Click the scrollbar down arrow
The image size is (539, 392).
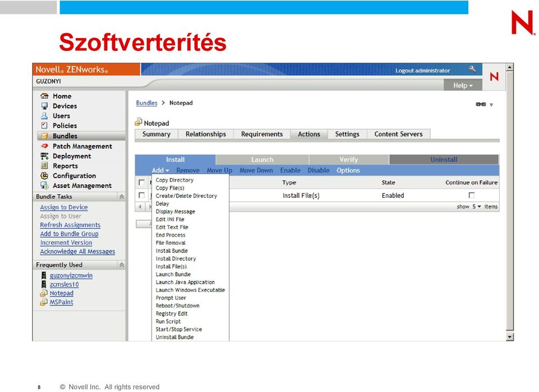[x=510, y=337]
